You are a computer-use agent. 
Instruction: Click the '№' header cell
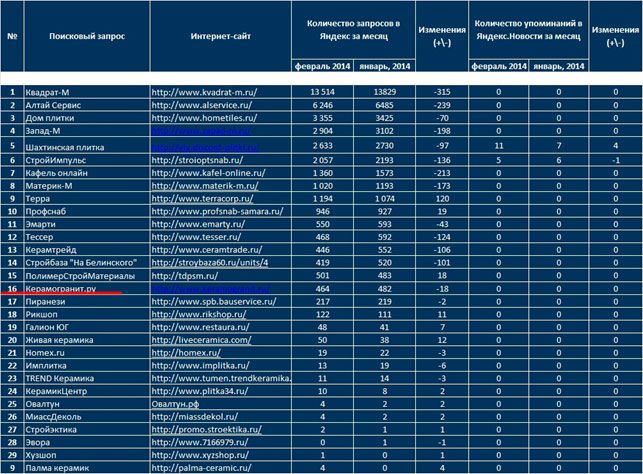click(12, 35)
